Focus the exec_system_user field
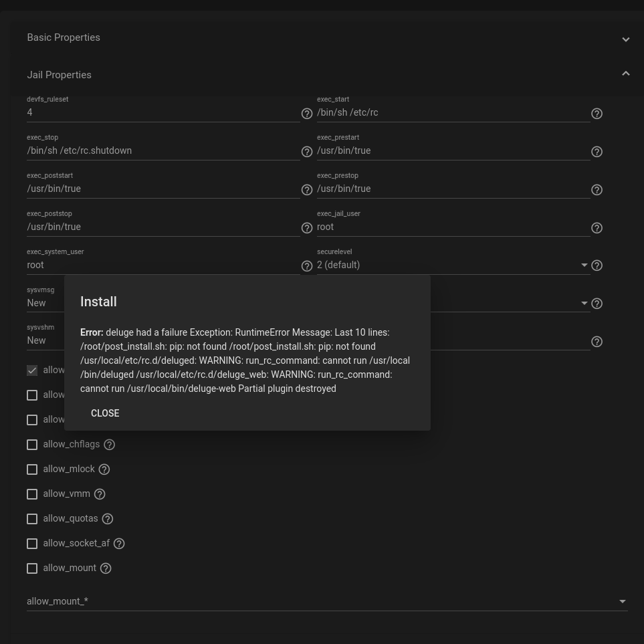Image resolution: width=644 pixels, height=644 pixels. tap(163, 265)
